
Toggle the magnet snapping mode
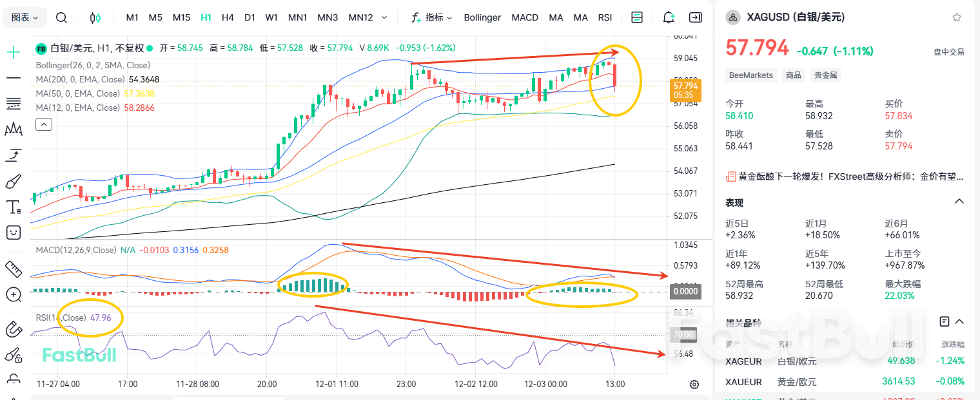click(13, 329)
